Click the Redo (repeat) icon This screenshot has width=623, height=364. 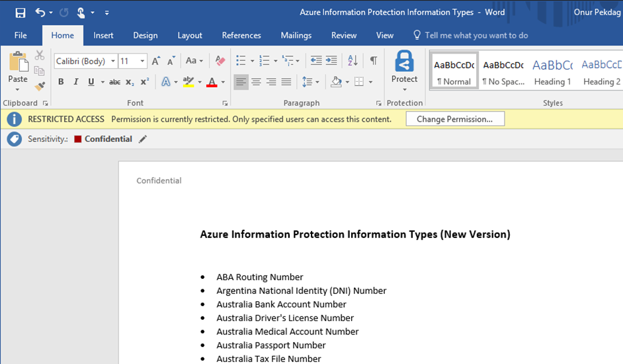(63, 13)
